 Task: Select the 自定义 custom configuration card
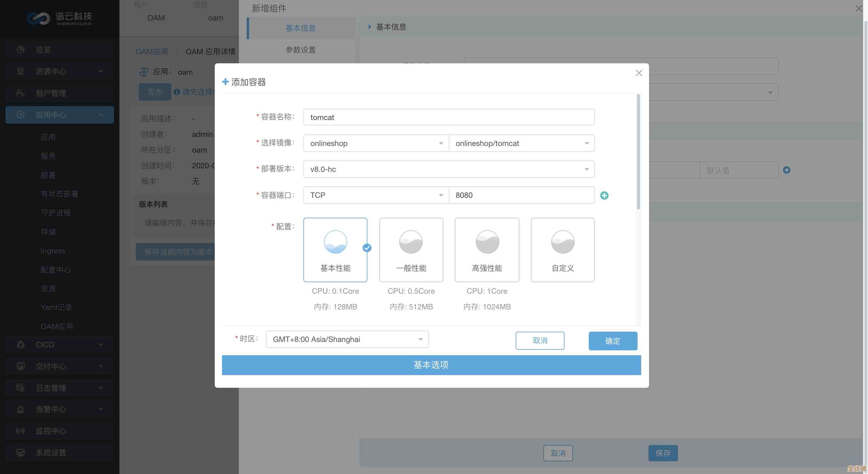point(562,250)
